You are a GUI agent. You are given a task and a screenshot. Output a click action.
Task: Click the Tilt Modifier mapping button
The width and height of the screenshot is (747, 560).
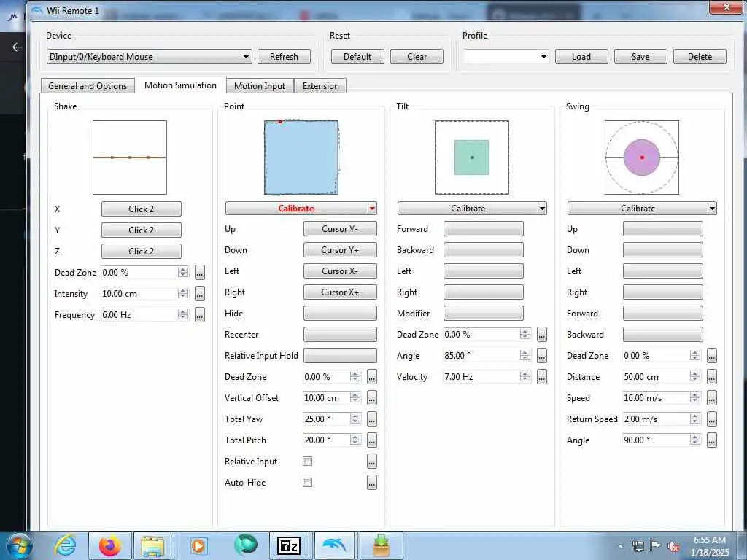point(483,314)
